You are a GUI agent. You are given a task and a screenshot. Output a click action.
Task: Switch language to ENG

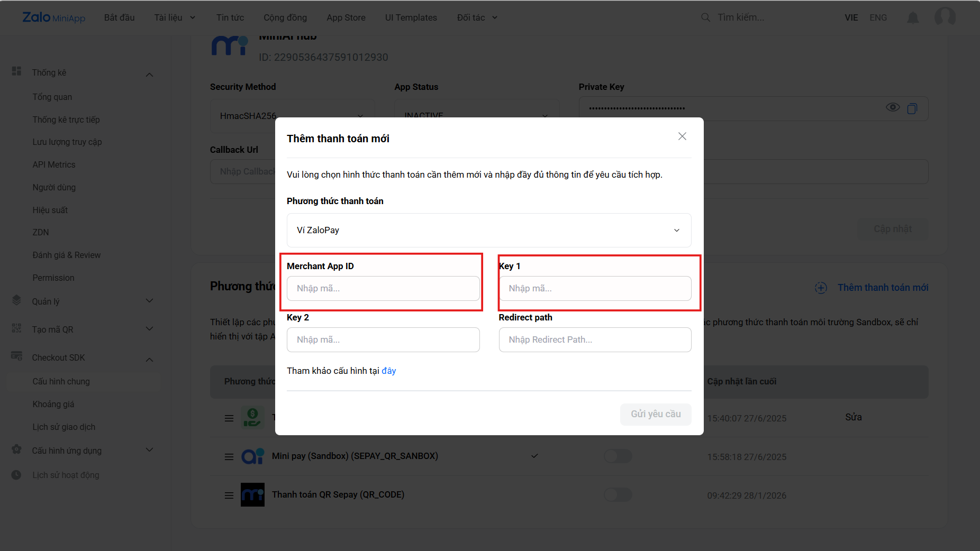(x=878, y=17)
